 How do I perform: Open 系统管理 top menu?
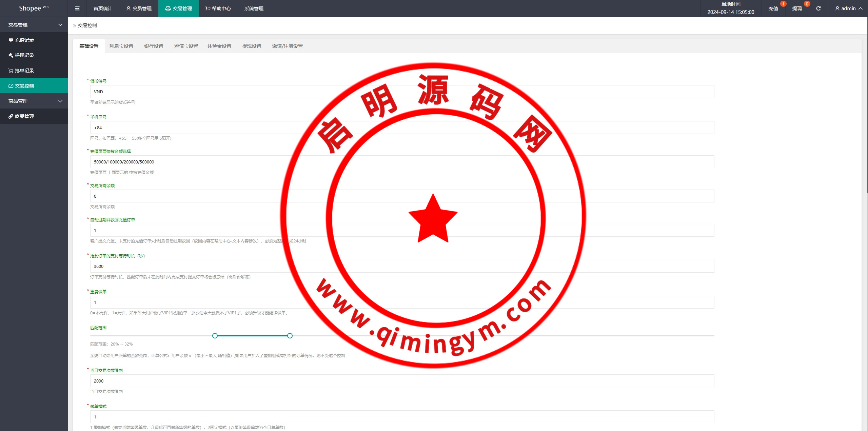click(x=254, y=8)
